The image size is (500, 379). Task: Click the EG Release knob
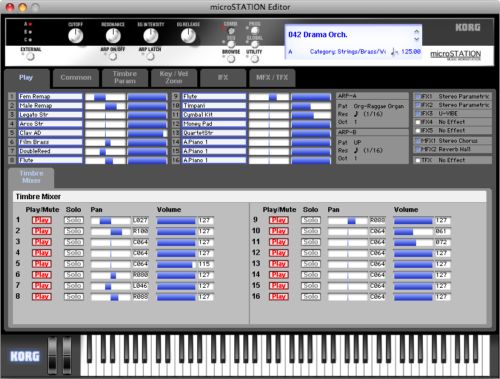(x=188, y=36)
